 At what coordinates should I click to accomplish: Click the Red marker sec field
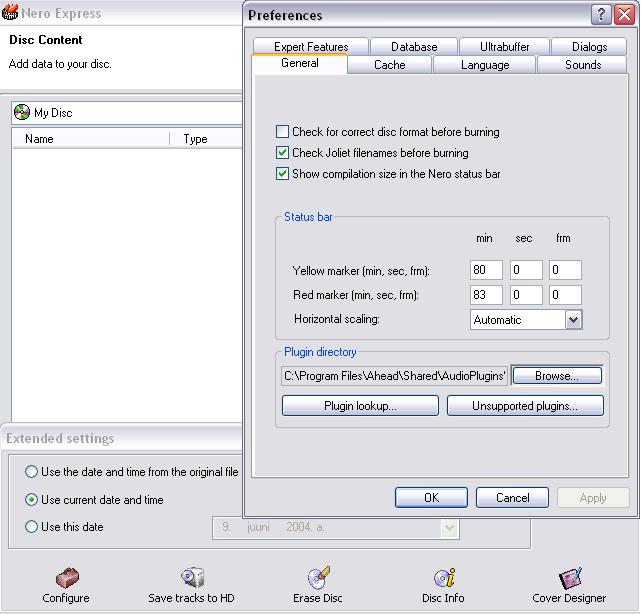click(526, 295)
